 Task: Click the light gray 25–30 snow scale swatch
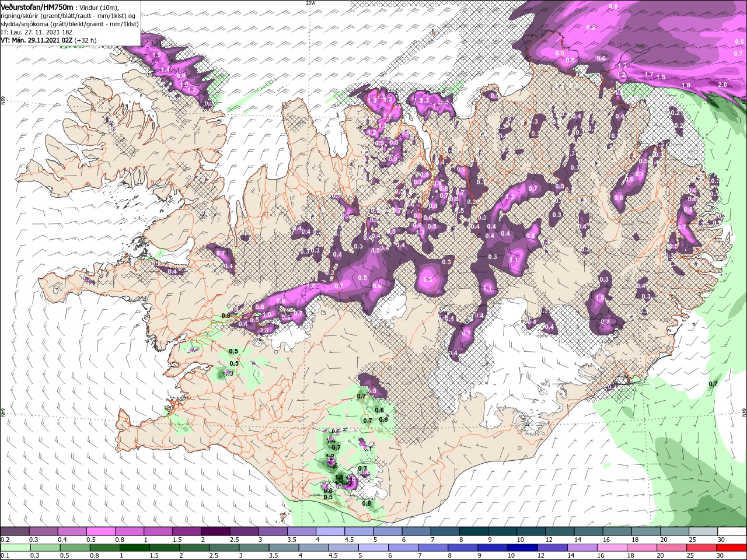[x=703, y=531]
